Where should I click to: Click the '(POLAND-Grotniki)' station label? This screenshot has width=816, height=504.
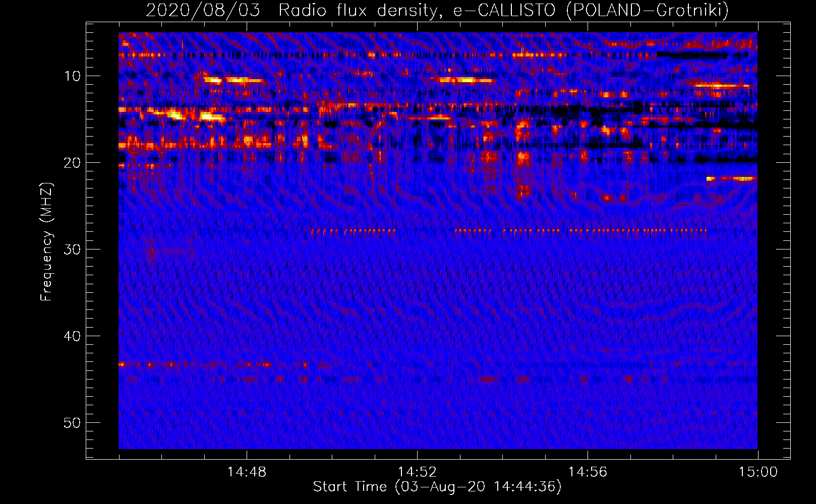[x=648, y=11]
